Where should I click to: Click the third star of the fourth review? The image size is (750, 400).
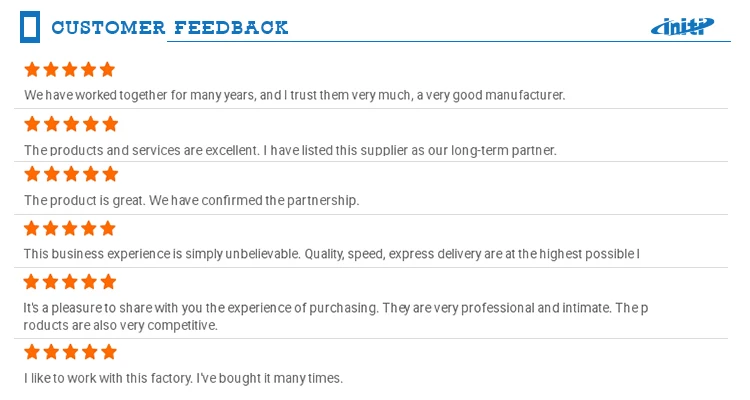point(71,229)
